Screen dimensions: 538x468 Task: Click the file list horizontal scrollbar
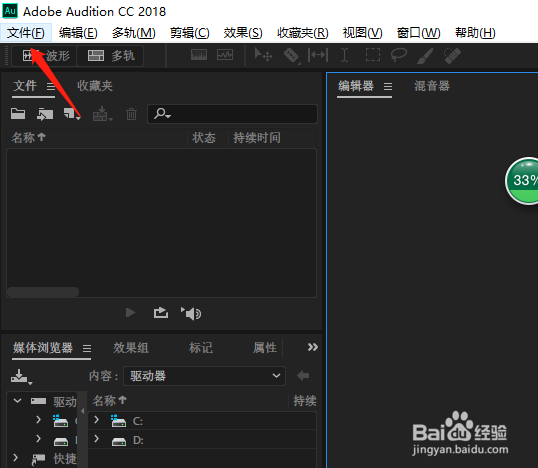point(43,292)
